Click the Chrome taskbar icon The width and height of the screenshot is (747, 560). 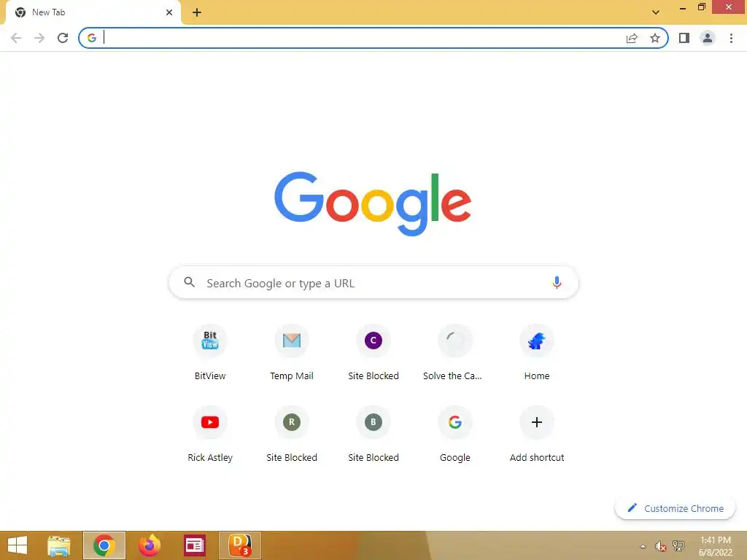click(x=104, y=545)
